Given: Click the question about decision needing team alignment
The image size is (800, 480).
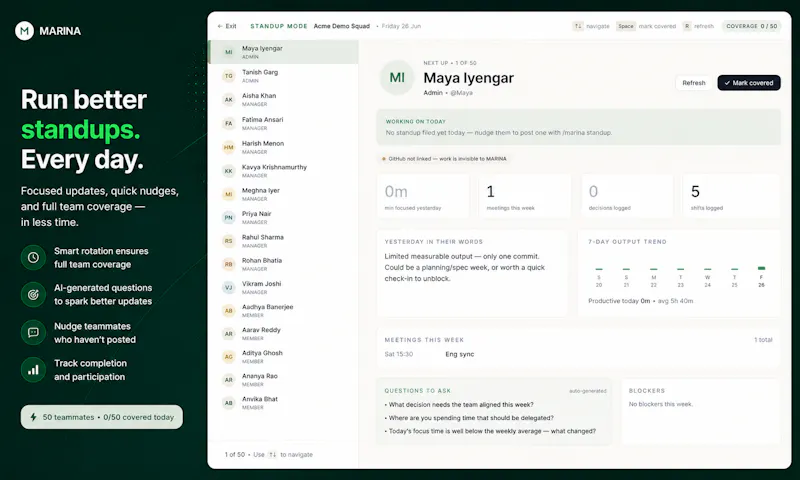Looking at the screenshot, I should [x=459, y=405].
